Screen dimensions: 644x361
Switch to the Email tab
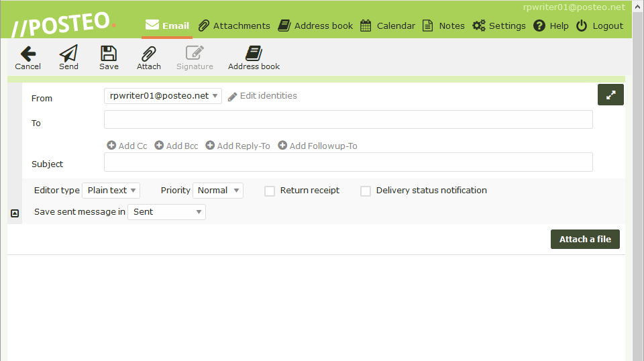click(167, 25)
